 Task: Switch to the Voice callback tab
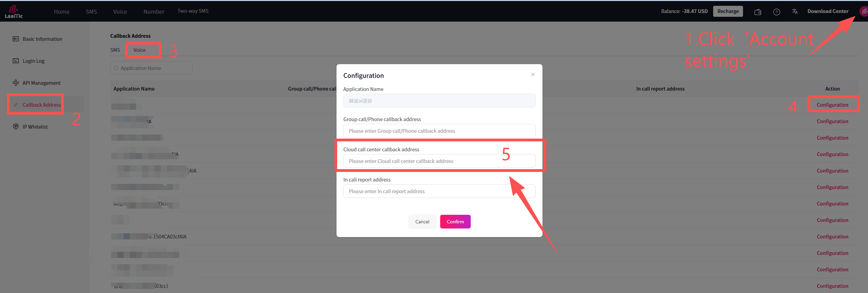pos(139,50)
